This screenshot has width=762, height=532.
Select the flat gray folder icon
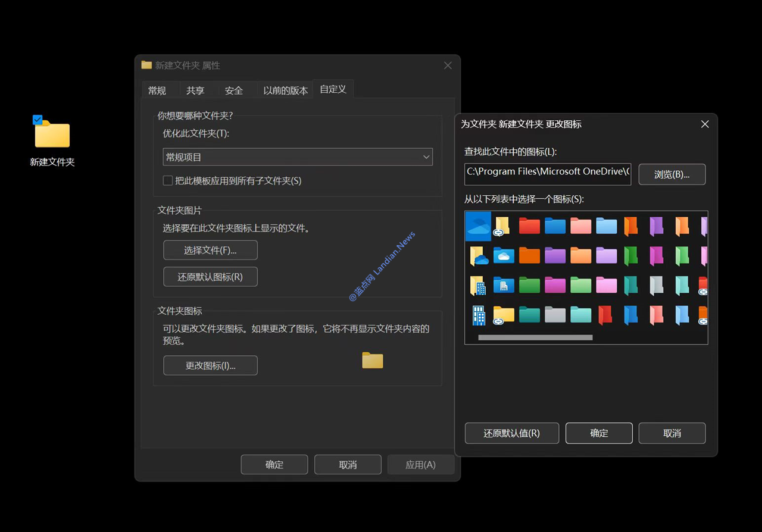click(555, 315)
